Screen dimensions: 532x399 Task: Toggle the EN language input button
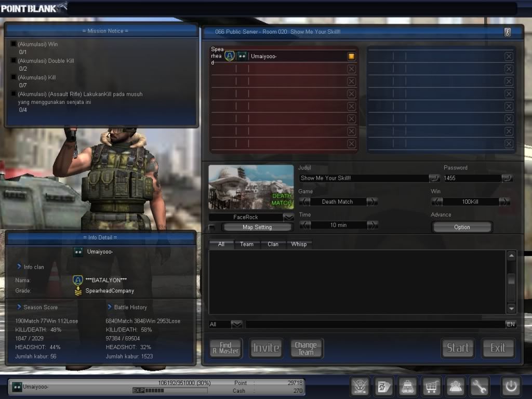click(511, 324)
